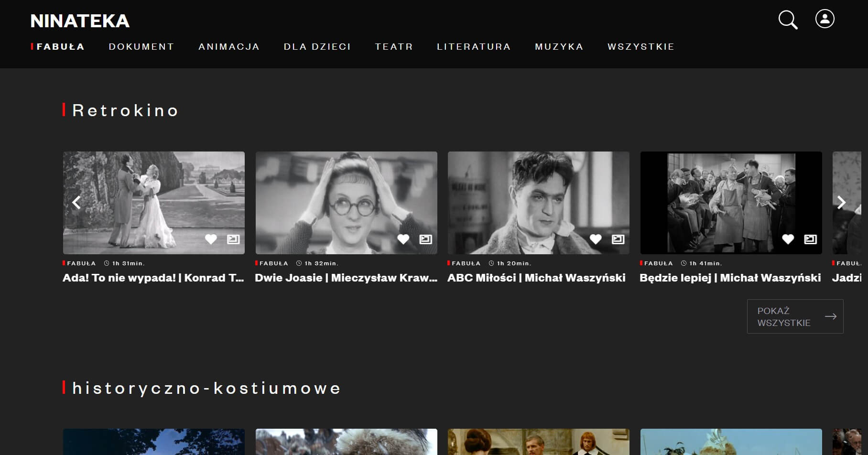Open the Retrokino section heading
The height and width of the screenshot is (455, 868).
[x=125, y=110]
